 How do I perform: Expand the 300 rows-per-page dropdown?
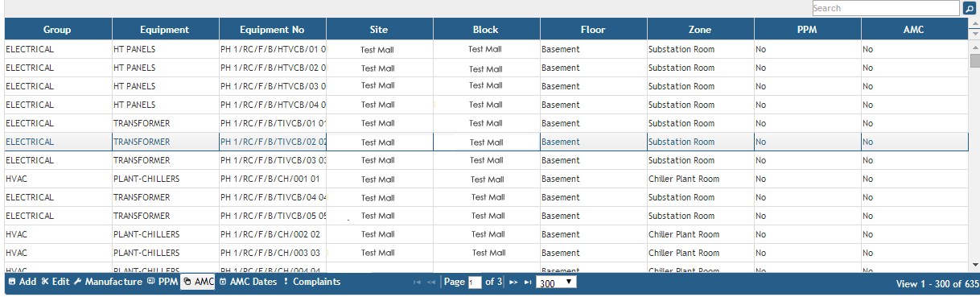point(556,283)
